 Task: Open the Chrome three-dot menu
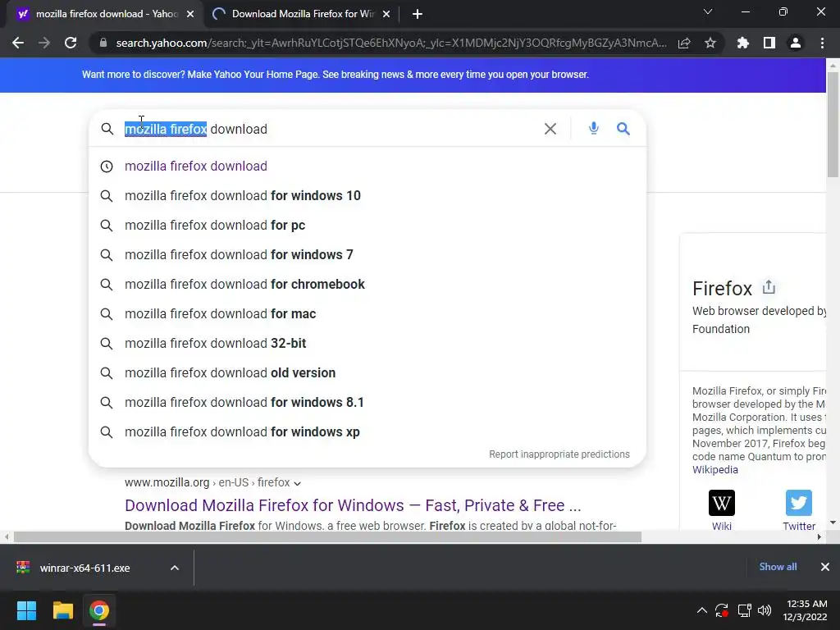coord(822,43)
